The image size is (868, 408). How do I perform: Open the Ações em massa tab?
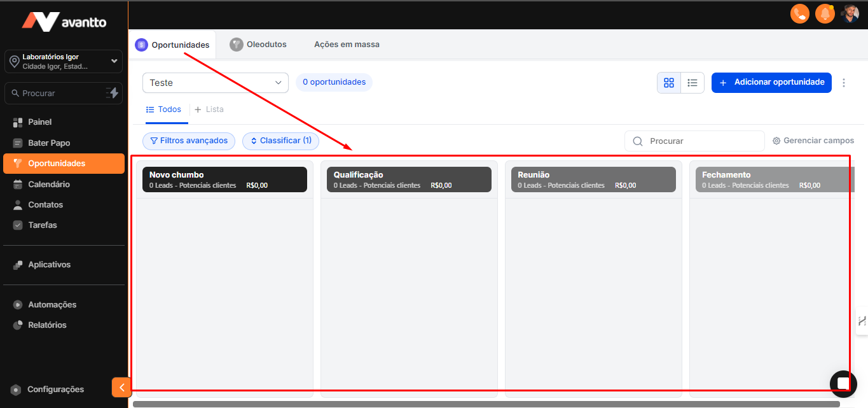point(347,45)
